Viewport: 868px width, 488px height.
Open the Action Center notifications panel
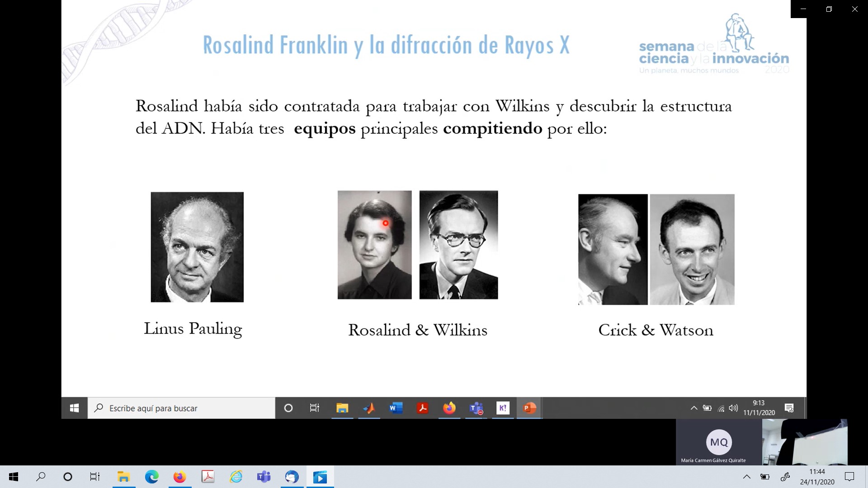point(849,477)
